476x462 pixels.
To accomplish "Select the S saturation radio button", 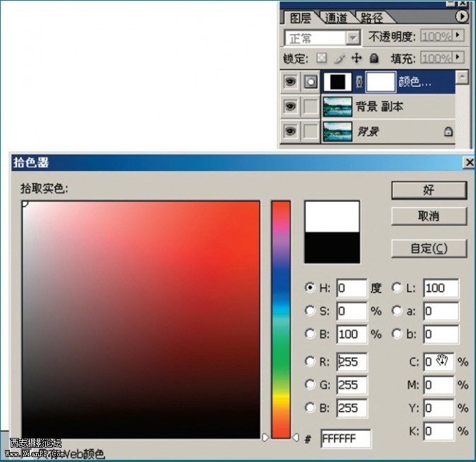I will [x=310, y=311].
